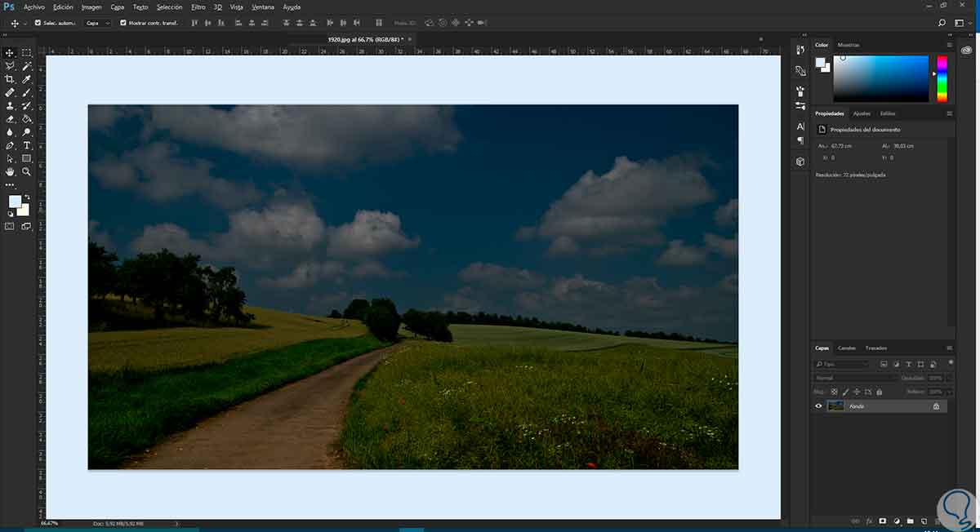Select the Magic Wand tool
The width and height of the screenshot is (980, 532).
click(x=27, y=65)
